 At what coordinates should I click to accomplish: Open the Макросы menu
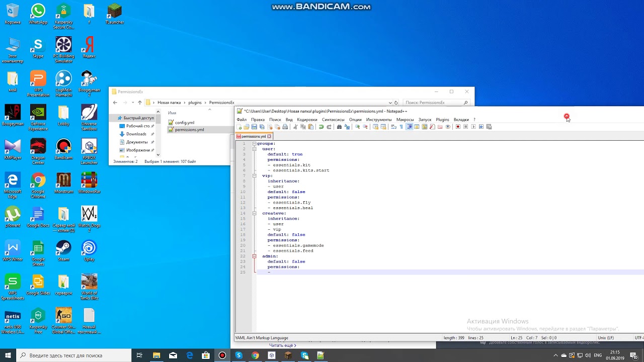[405, 120]
